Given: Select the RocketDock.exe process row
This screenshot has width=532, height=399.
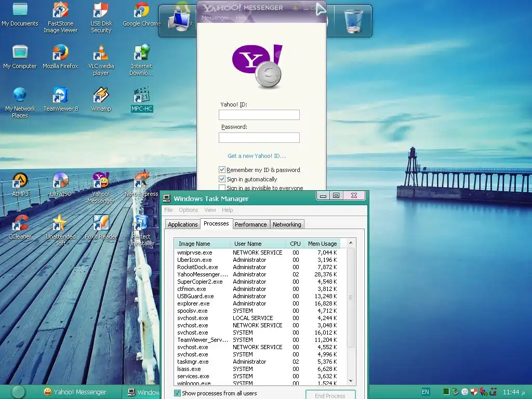Looking at the screenshot, I should (258, 267).
